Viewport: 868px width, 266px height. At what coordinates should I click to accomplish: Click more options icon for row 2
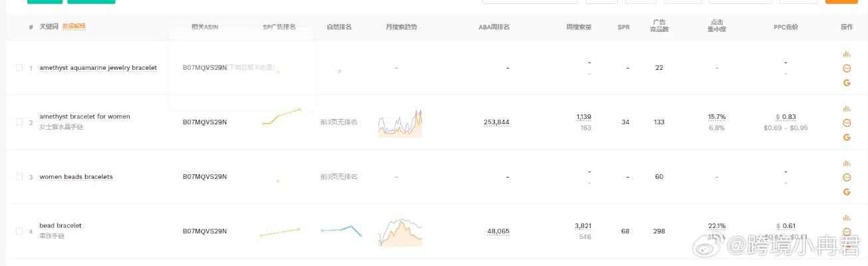pos(847,123)
